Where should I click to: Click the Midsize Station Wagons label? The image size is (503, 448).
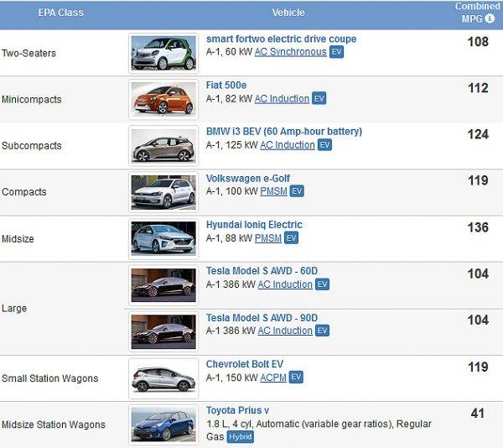pyautogui.click(x=54, y=425)
